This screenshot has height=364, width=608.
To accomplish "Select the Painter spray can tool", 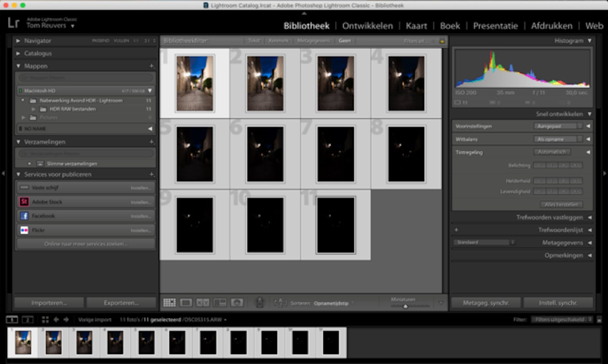I will tap(260, 303).
